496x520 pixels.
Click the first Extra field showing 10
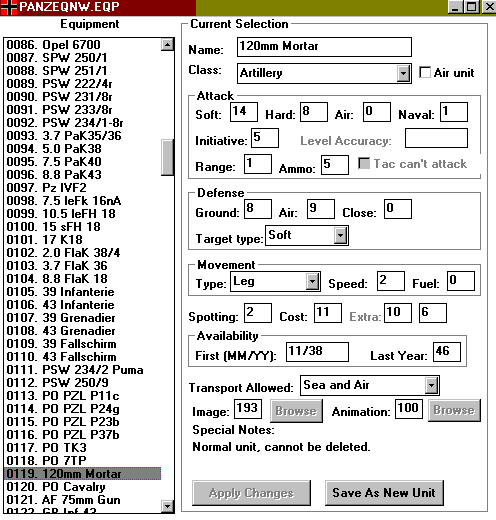(x=398, y=313)
